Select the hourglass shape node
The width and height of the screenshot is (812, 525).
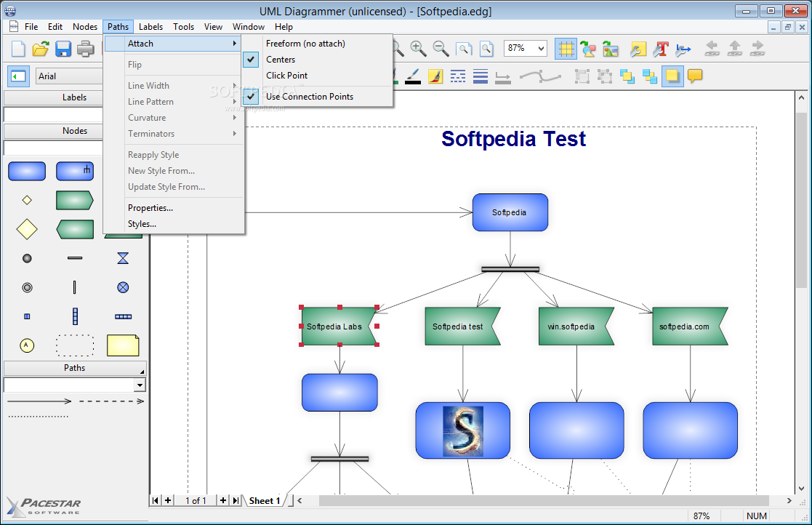pyautogui.click(x=123, y=258)
